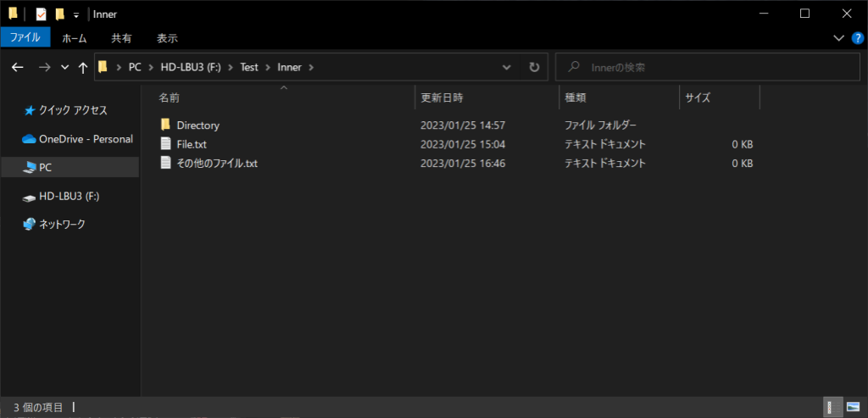
Task: Click HD-LBU3 (F:) in the breadcrumb
Action: coord(191,68)
